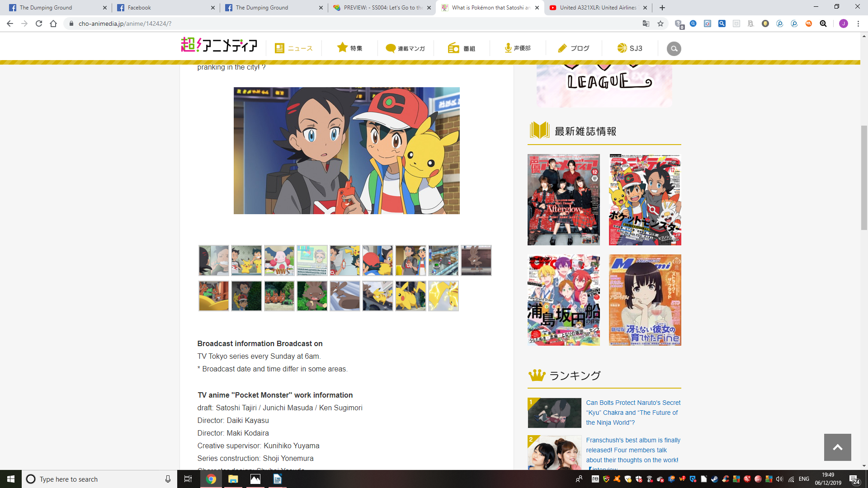Viewport: 868px width, 488px height.
Task: Open the notification center icon
Action: (x=854, y=479)
